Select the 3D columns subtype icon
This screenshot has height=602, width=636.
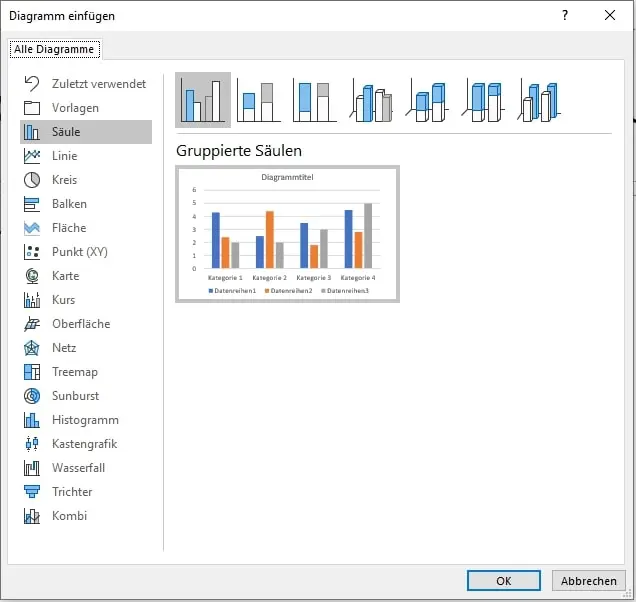coord(539,100)
